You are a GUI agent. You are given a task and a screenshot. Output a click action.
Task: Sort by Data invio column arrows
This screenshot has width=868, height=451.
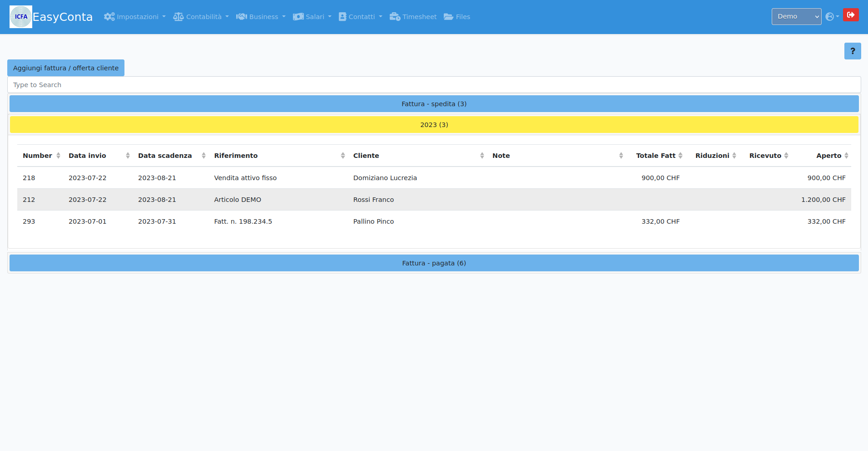[x=128, y=156]
